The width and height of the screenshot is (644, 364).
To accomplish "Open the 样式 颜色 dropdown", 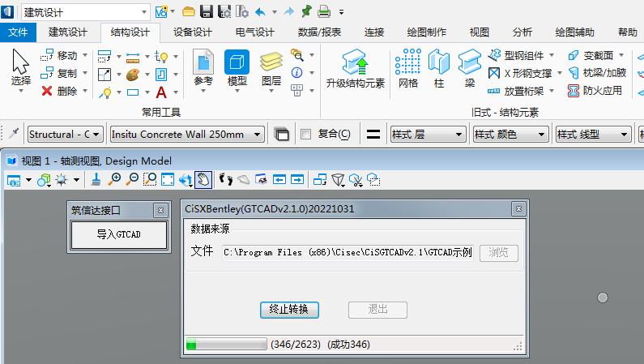I will (x=510, y=135).
